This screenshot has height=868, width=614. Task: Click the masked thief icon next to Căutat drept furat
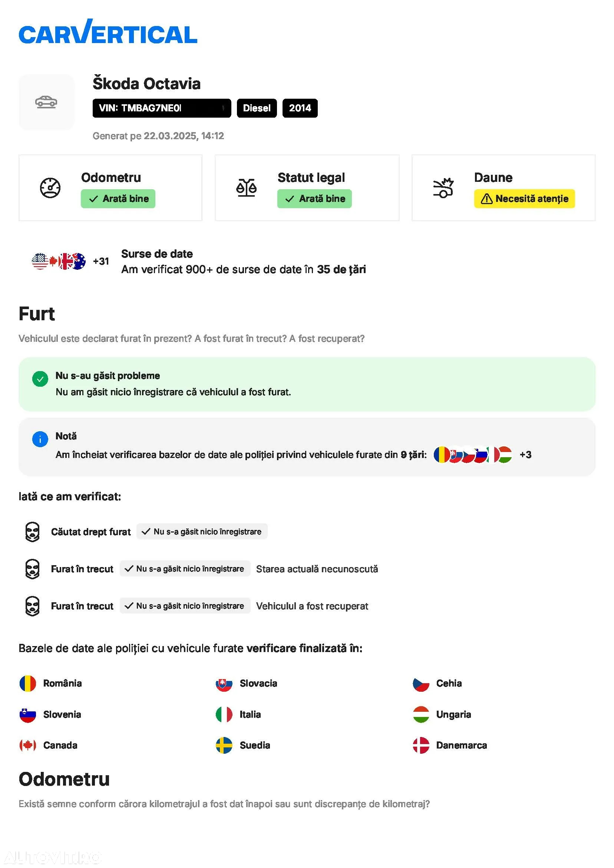pyautogui.click(x=33, y=532)
